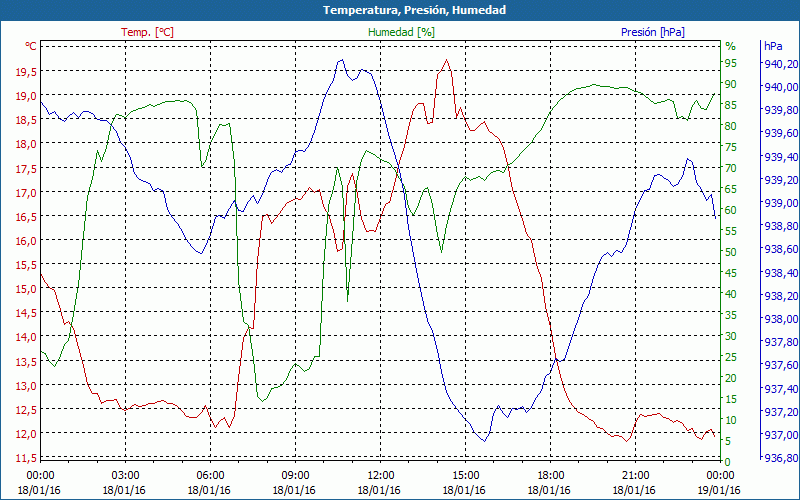Click the 13,0 temperature axis value
The image size is (800, 500).
(26, 386)
